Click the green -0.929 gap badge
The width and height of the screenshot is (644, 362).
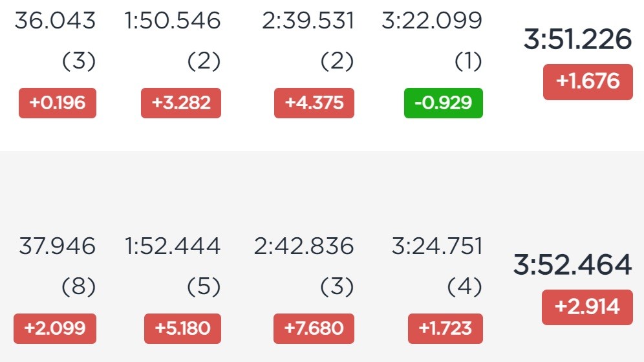[x=444, y=103]
